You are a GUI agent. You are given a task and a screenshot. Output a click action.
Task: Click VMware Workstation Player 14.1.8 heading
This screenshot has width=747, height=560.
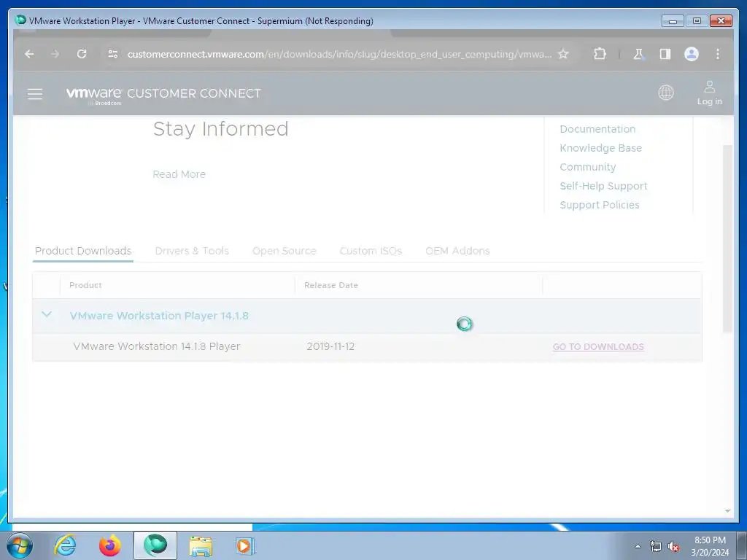(x=158, y=316)
